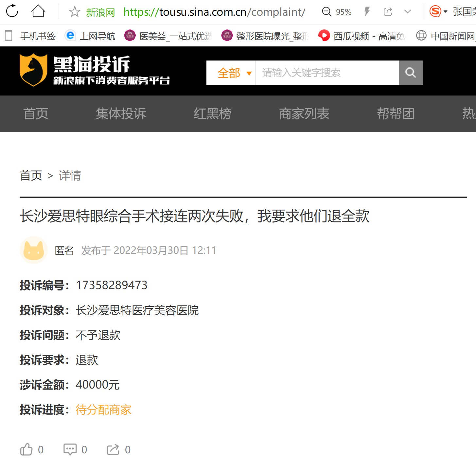Click the keyword search input field
476x470 pixels.
[327, 73]
